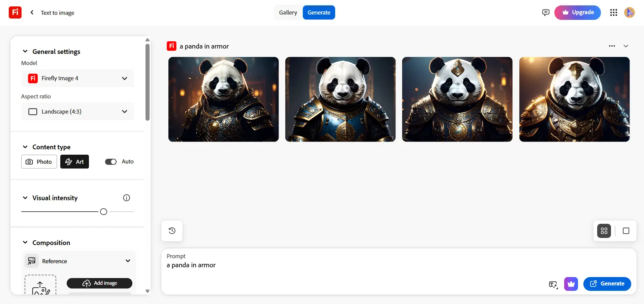Screen dimensions: 644x304
Task: Open the three-dot more options menu
Action: 612,46
